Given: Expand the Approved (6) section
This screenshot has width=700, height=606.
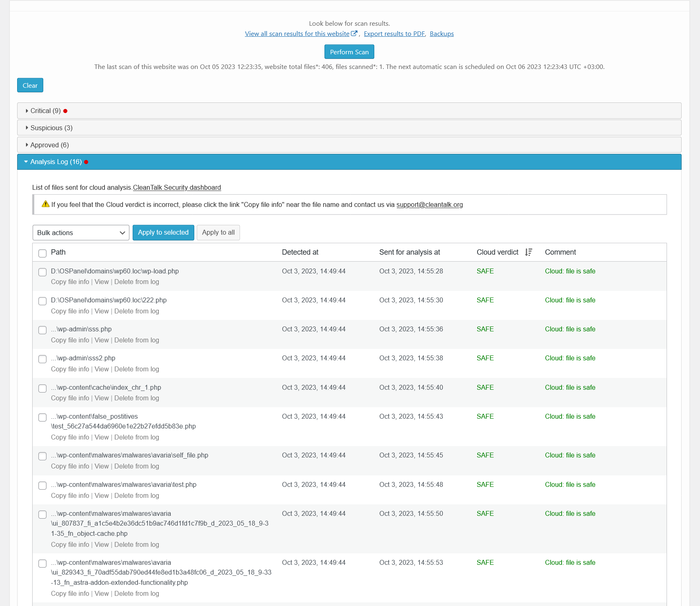Looking at the screenshot, I should [349, 145].
